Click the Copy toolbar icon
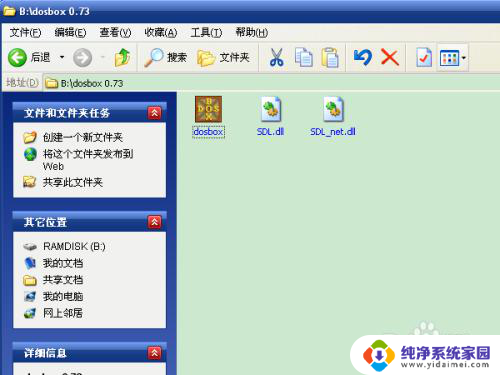Screen dimensions: 500x375 coord(303,57)
